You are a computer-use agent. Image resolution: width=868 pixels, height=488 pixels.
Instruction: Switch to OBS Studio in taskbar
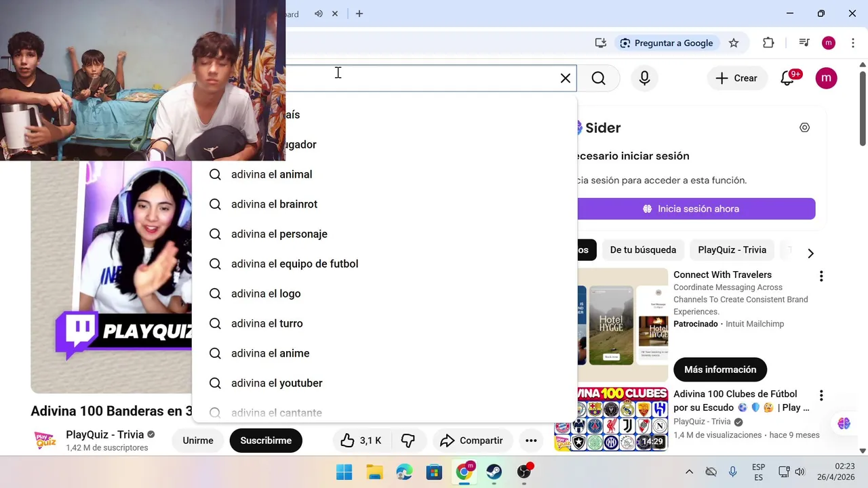524,472
